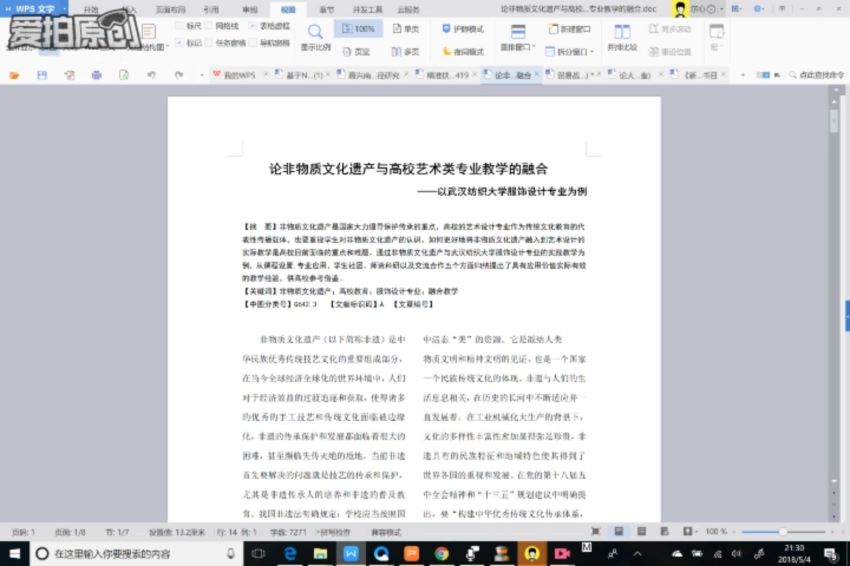The image size is (850, 566).
Task: Open folder icon in quick access toolbar
Action: [x=14, y=75]
